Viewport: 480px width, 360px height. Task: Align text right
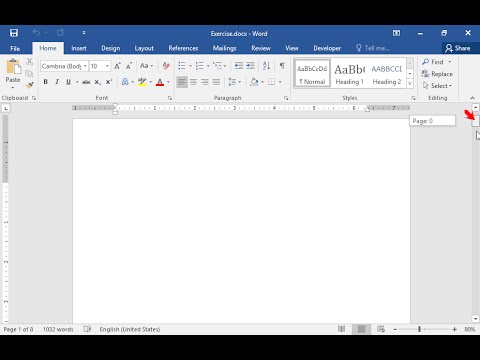(205, 82)
